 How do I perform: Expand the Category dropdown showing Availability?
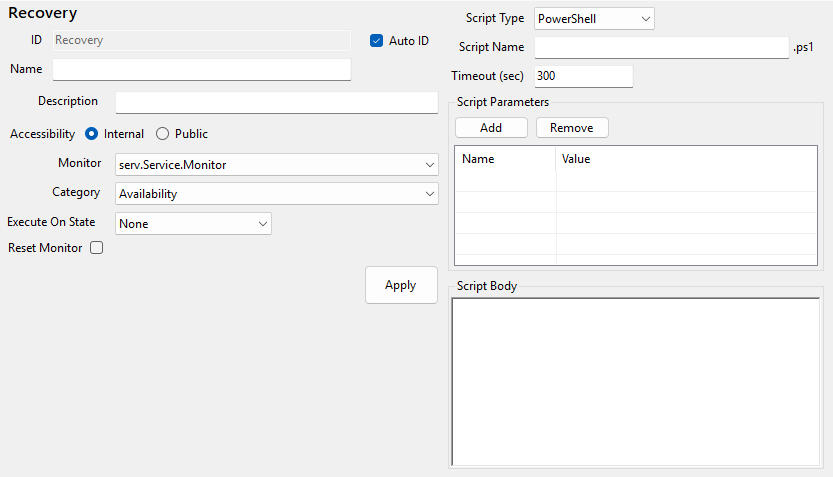[x=277, y=194]
